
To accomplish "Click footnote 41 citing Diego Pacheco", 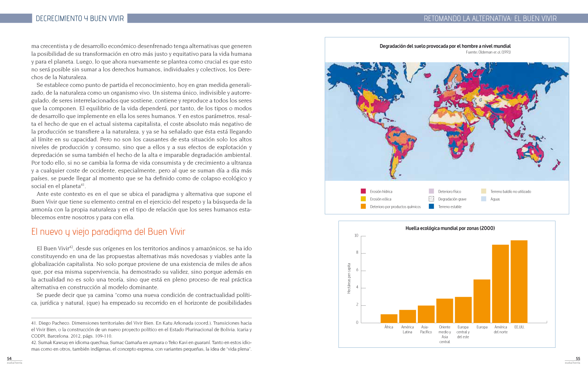I will click(141, 329).
